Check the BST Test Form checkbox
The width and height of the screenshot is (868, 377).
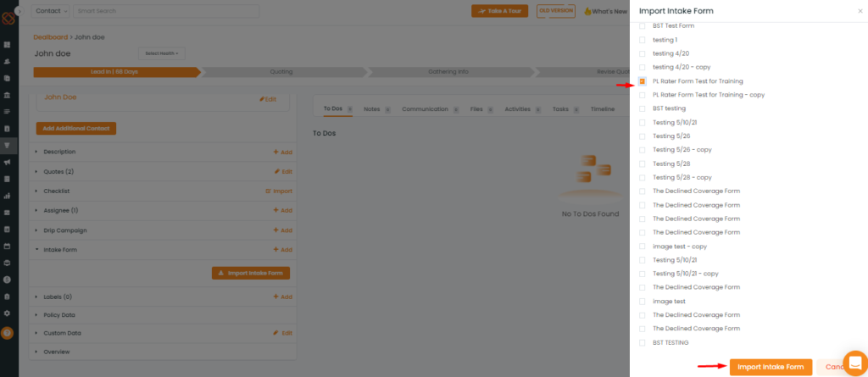point(642,25)
